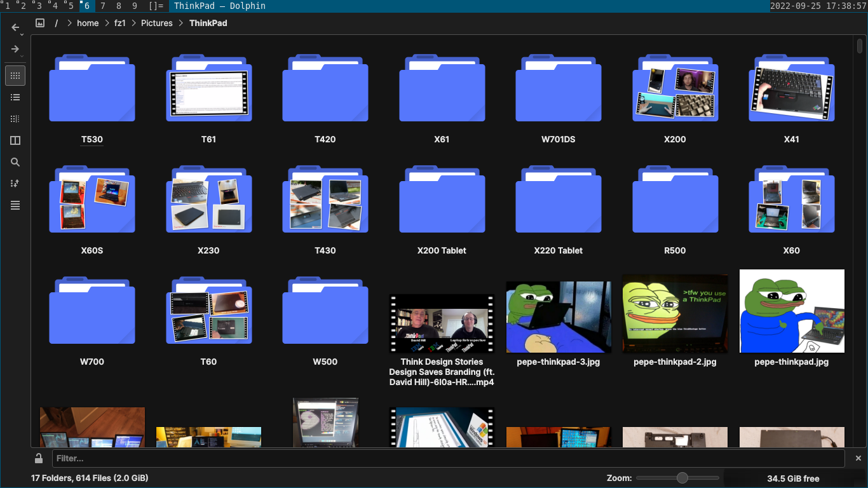Image resolution: width=868 pixels, height=488 pixels.
Task: Select the X200 Tablet folder icon
Action: (x=442, y=199)
